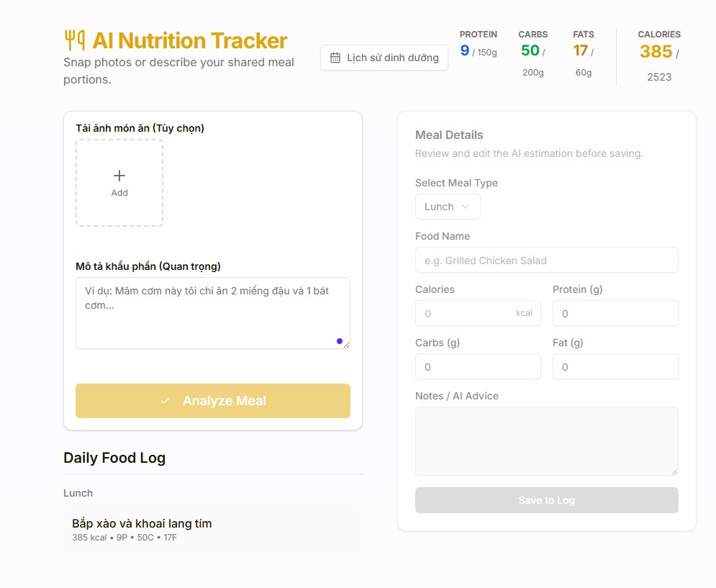The height and width of the screenshot is (588, 716).
Task: Click the calendar icon in history button
Action: (335, 58)
